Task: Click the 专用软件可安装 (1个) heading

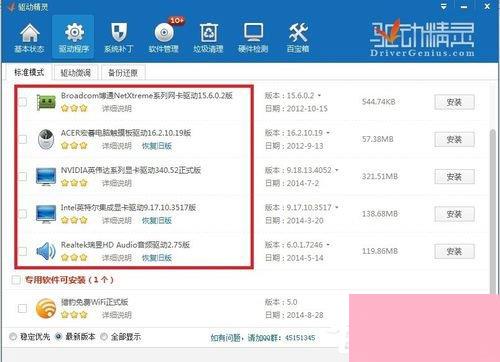Action: 69,280
